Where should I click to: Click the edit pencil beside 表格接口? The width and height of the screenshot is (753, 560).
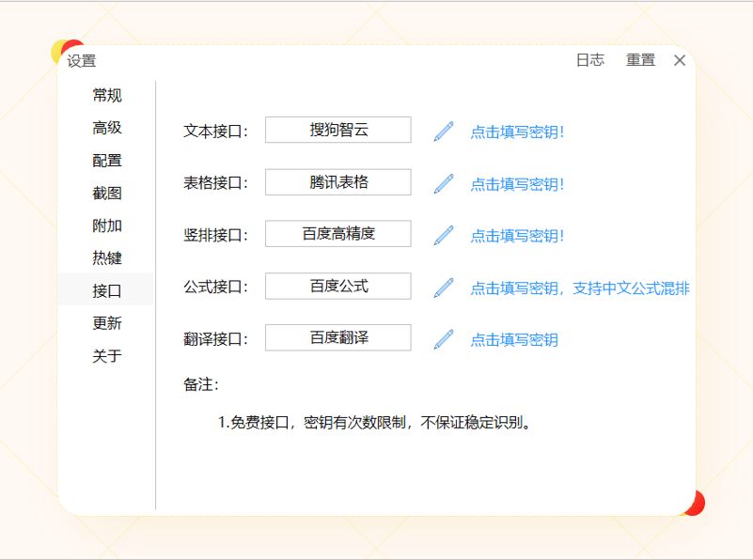pos(441,184)
